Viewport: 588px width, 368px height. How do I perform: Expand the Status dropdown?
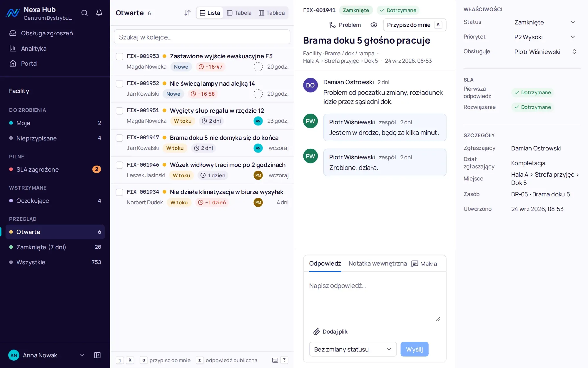coord(545,22)
